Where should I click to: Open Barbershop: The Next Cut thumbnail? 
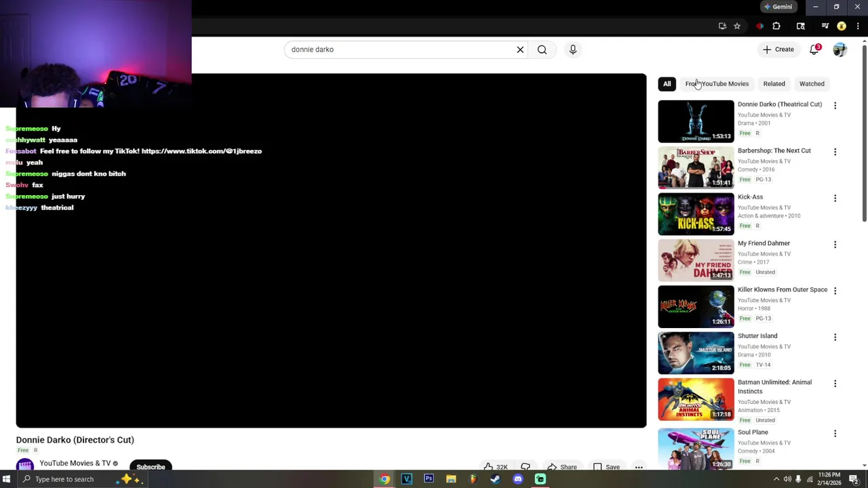click(x=696, y=167)
